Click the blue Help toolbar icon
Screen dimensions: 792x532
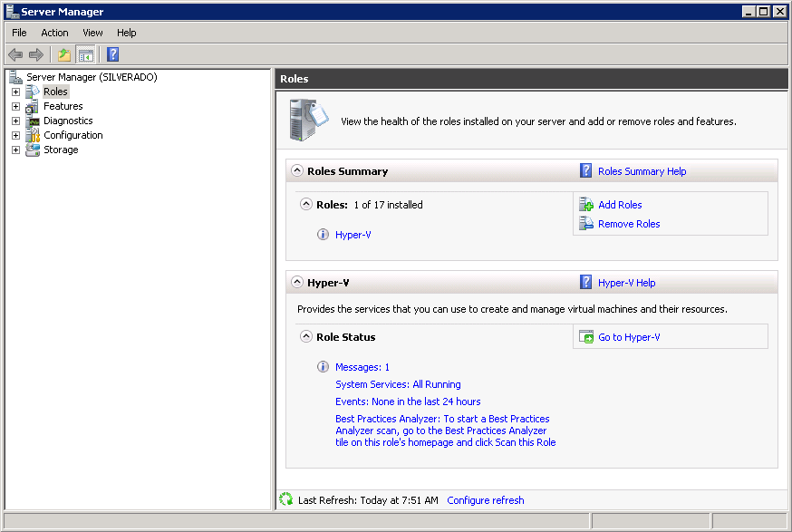(x=112, y=54)
